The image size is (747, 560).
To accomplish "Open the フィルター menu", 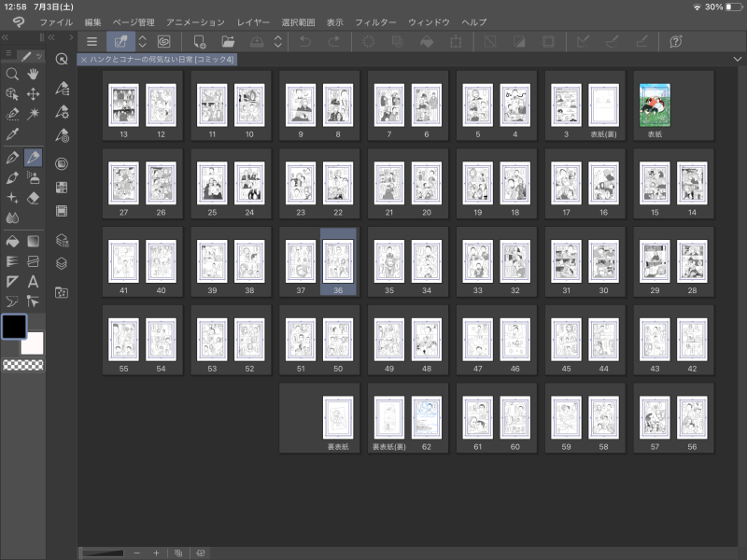I will 375,22.
